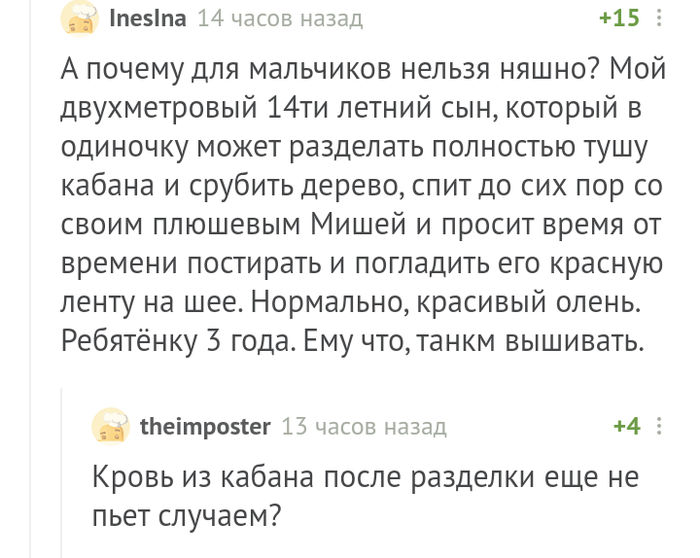Open three-dot menu on InesIna's comment
Screen dimensions: 700x558
[658, 18]
